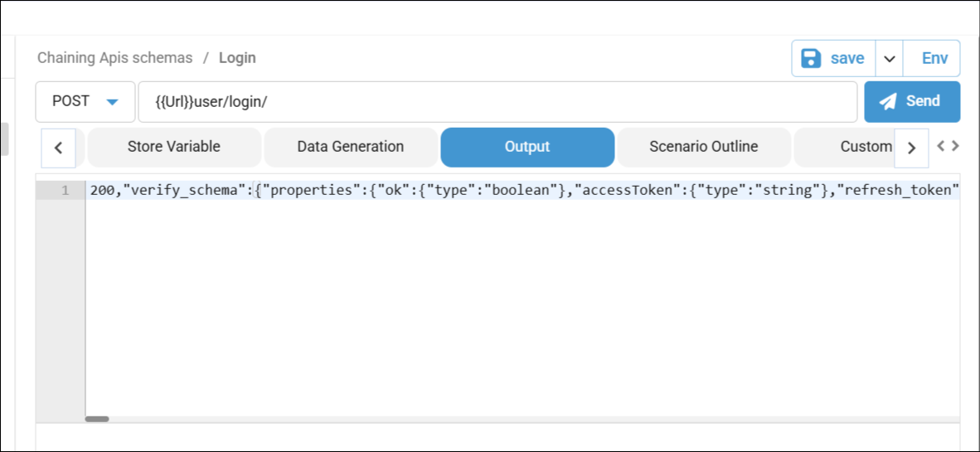Open the POST method dropdown
The width and height of the screenshot is (980, 452).
coord(85,102)
